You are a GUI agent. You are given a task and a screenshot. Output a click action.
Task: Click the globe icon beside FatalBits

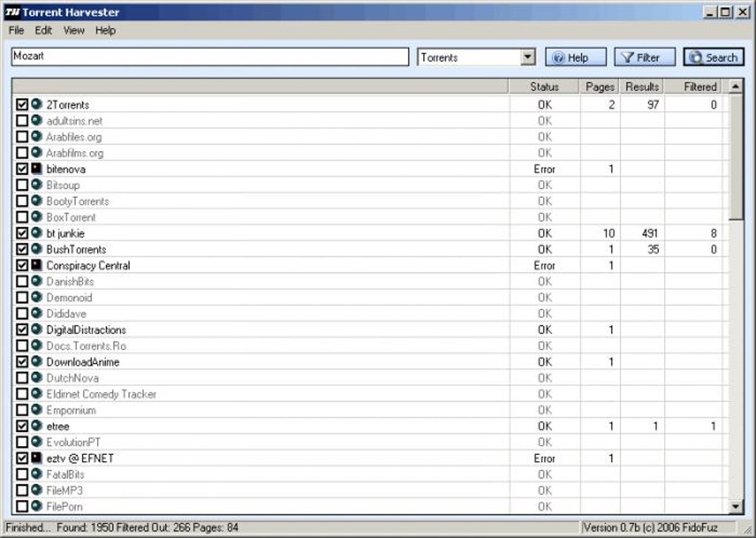(36, 474)
